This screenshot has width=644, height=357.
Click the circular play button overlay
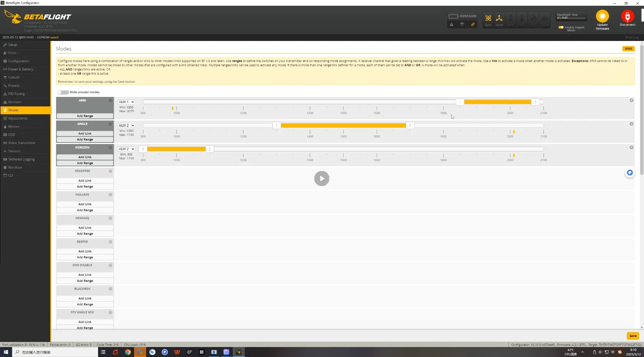322,178
